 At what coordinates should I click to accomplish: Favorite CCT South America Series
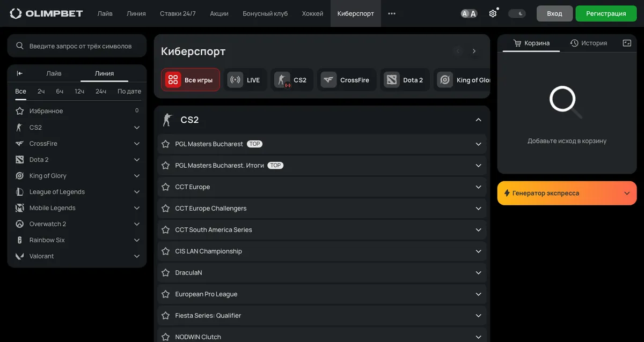[x=166, y=230]
